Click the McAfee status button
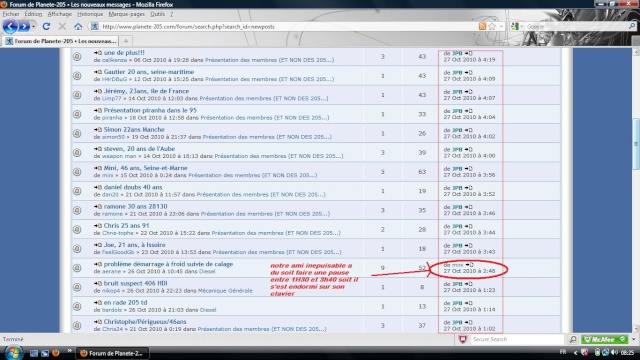Screen dimensions: 640x360 point(605,339)
